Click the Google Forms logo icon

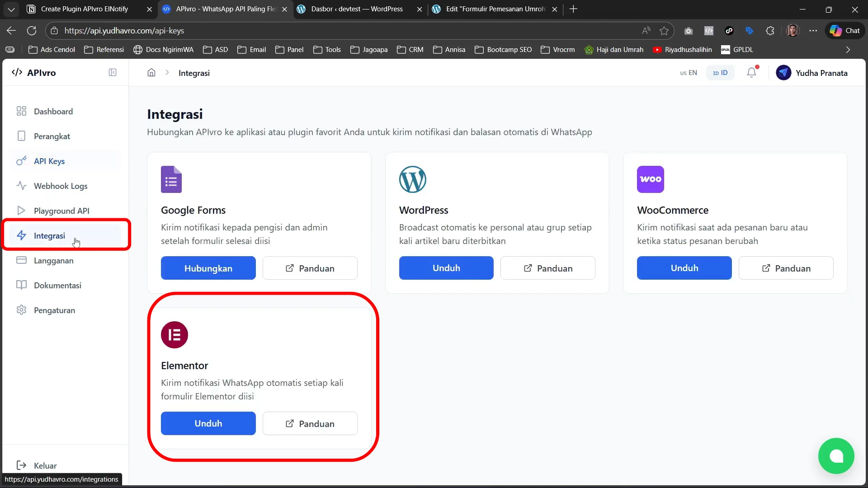(171, 179)
